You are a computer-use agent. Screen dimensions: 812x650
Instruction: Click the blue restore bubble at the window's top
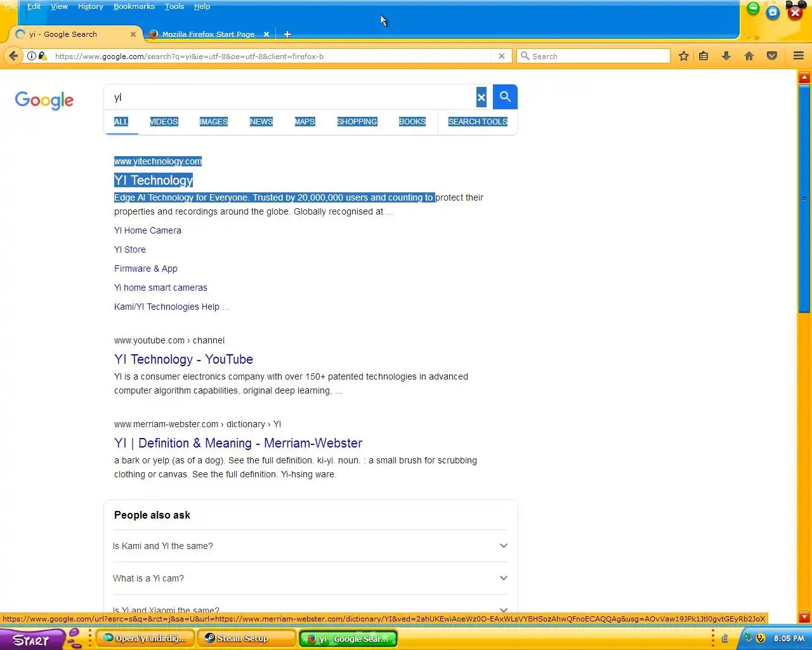[773, 12]
